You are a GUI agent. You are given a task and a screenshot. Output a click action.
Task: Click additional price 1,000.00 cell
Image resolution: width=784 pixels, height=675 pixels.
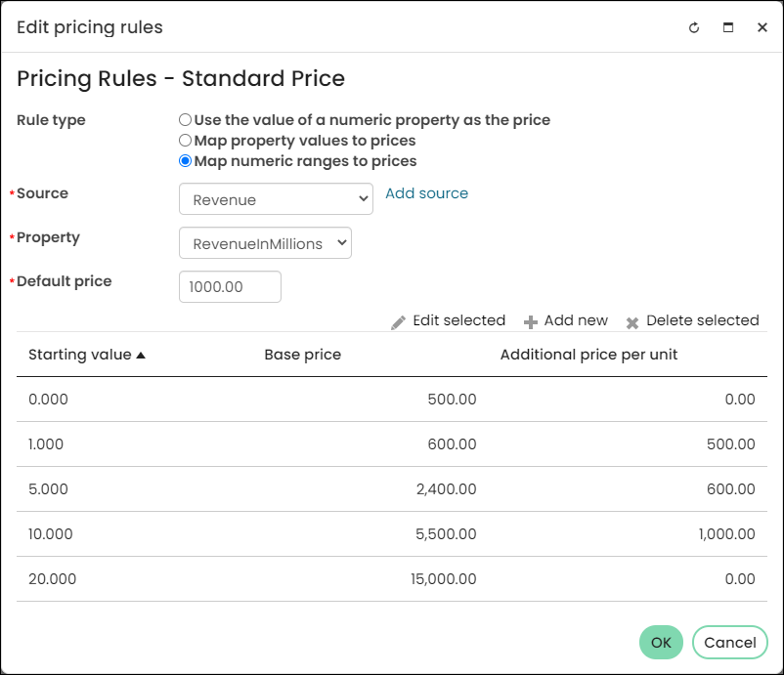(727, 534)
